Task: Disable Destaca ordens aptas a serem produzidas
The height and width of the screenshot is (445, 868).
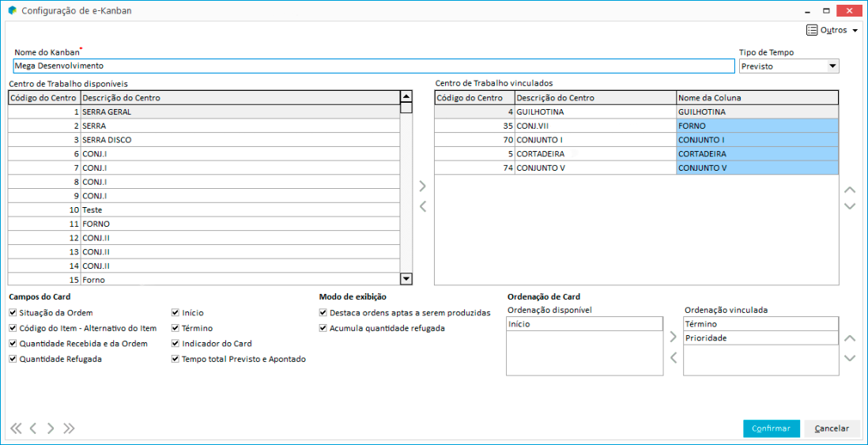Action: click(x=323, y=313)
